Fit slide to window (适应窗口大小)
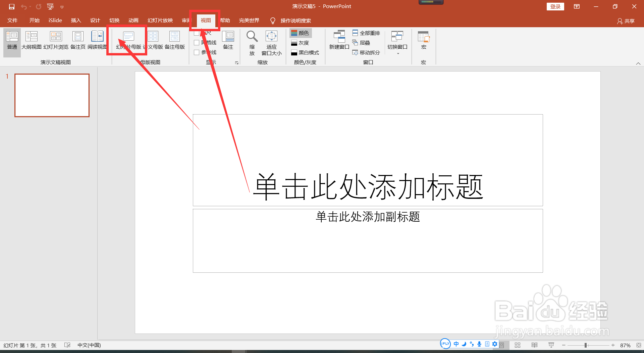Screen dimensions: 644x353 pyautogui.click(x=272, y=43)
